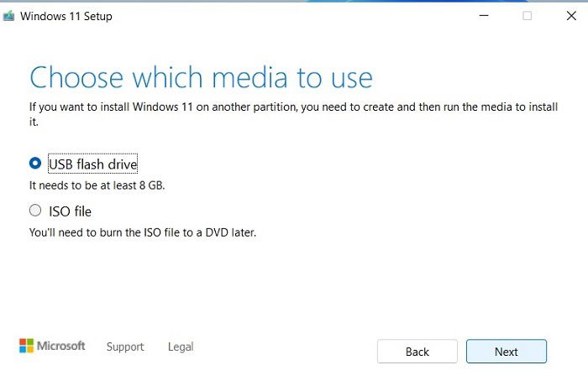The image size is (588, 386).
Task: Go to the previous step with Back
Action: pyautogui.click(x=417, y=352)
